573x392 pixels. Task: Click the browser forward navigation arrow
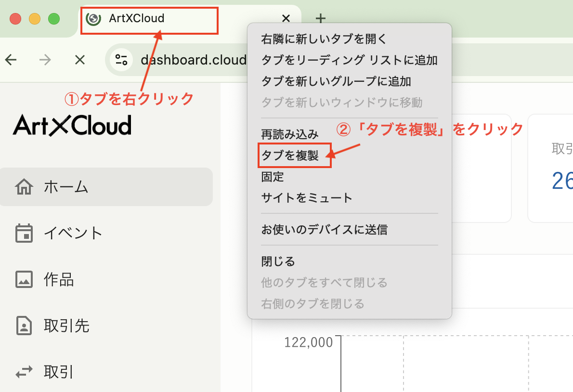[x=45, y=60]
